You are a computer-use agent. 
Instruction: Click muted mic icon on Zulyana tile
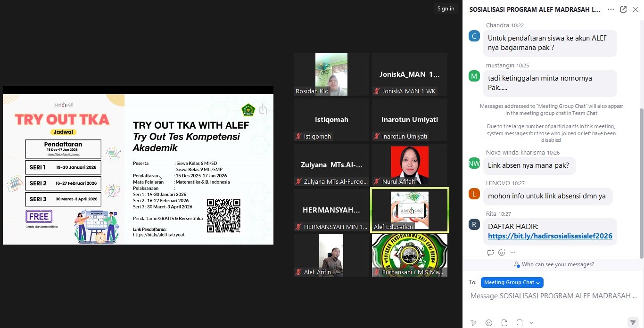pyautogui.click(x=298, y=182)
